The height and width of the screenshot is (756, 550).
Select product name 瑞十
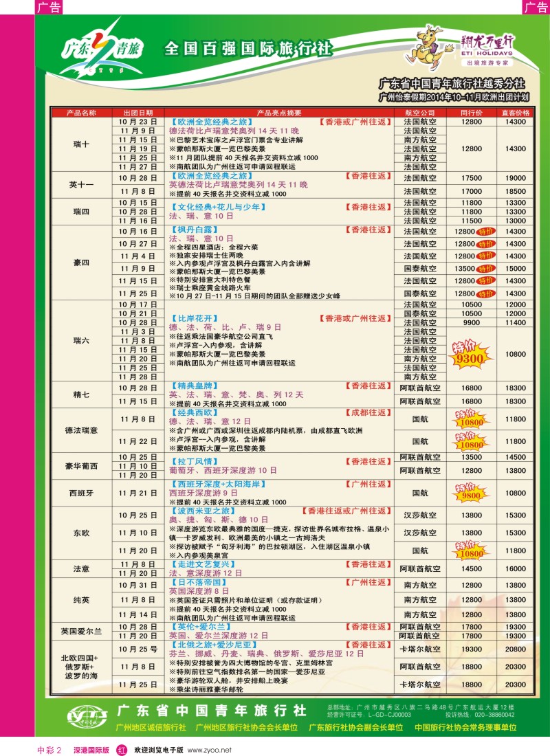[x=81, y=144]
